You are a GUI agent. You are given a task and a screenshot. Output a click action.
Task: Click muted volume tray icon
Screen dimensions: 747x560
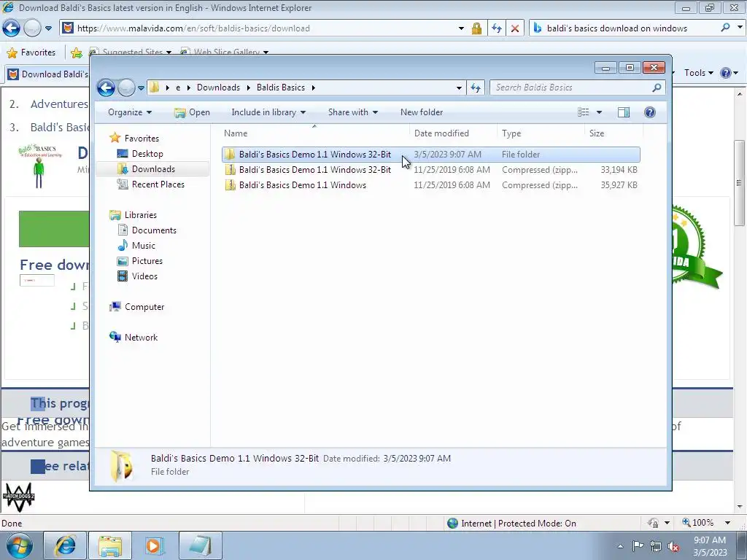673,546
